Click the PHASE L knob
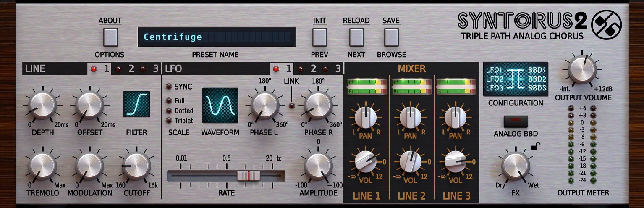The width and height of the screenshot is (644, 208). pos(265,105)
